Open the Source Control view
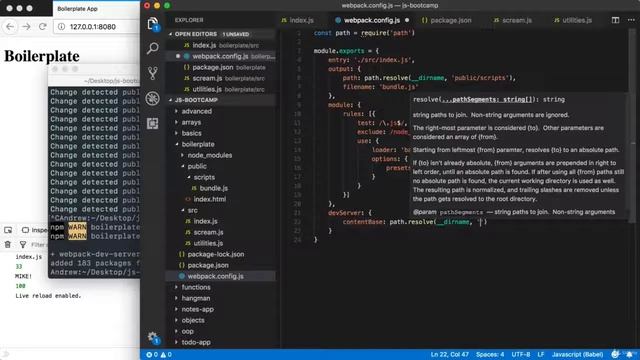The width and height of the screenshot is (640, 360). 153,73
